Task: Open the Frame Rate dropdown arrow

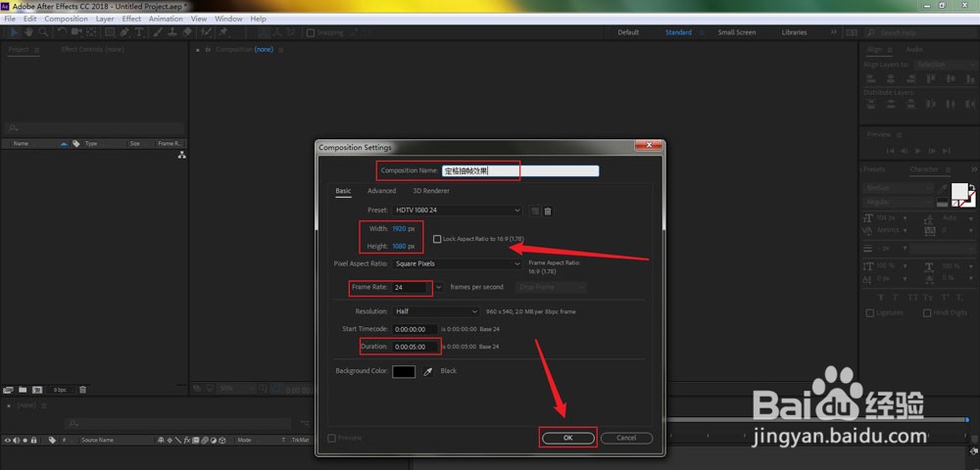Action: (x=439, y=287)
